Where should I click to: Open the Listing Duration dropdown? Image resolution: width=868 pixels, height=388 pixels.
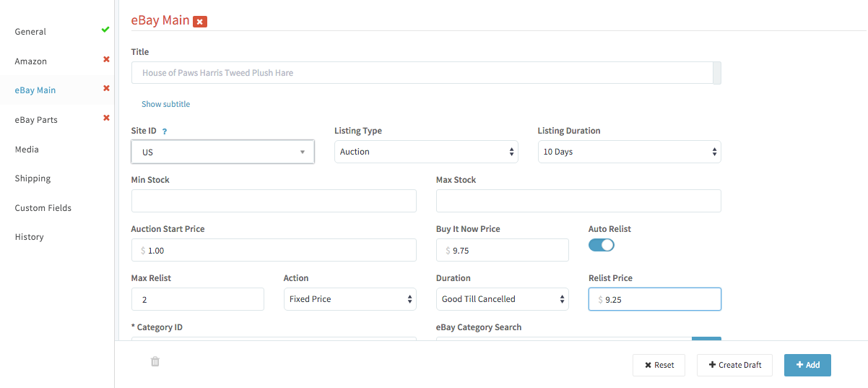[629, 152]
